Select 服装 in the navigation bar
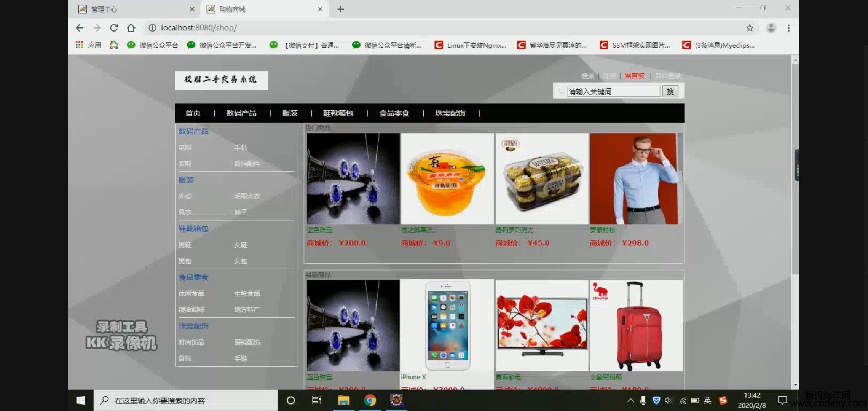 [290, 113]
